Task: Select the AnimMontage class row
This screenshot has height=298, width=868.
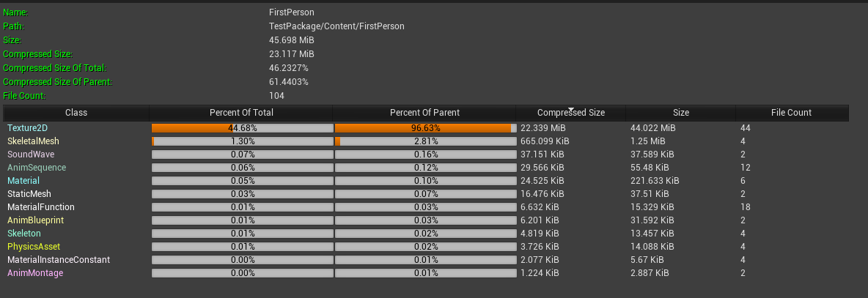Action: point(35,273)
